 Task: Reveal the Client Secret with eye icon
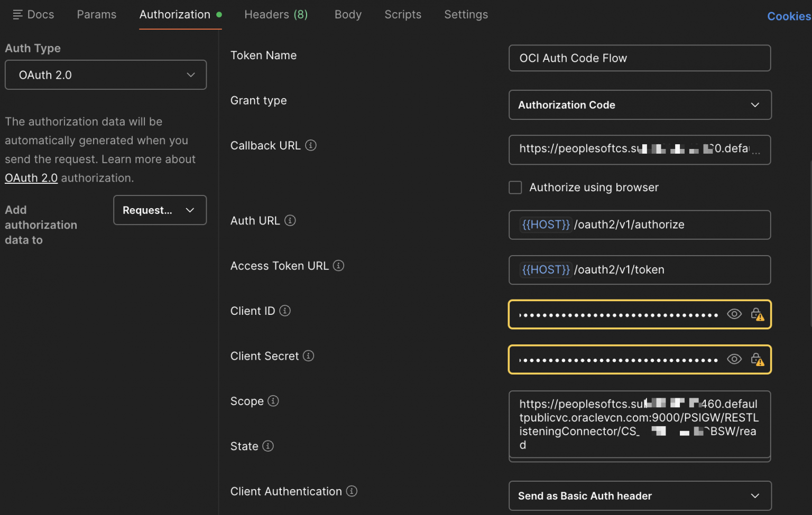[734, 359]
